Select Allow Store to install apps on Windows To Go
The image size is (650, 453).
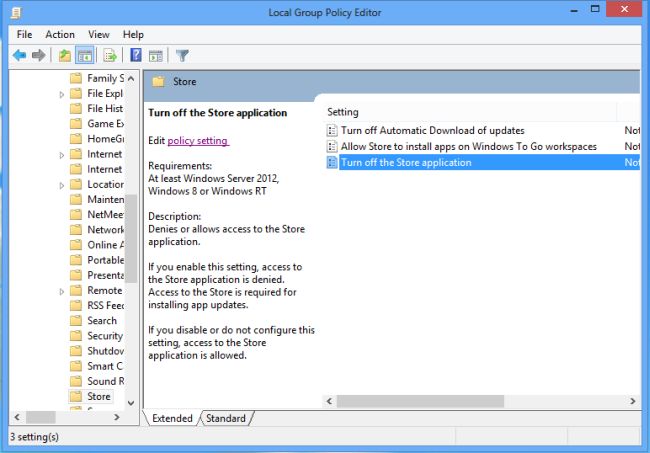[468, 146]
